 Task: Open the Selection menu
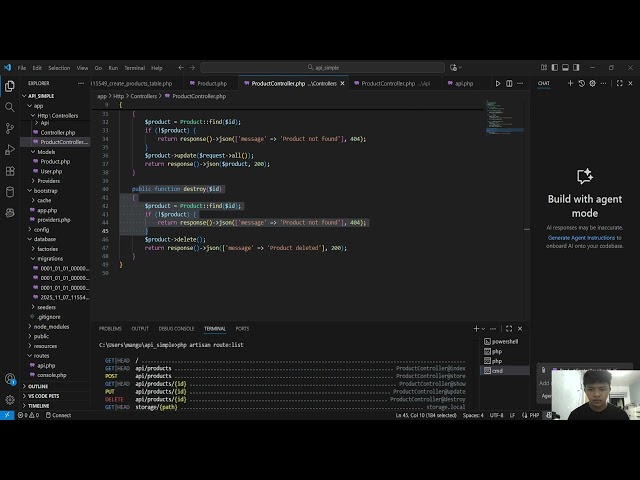pyautogui.click(x=59, y=68)
